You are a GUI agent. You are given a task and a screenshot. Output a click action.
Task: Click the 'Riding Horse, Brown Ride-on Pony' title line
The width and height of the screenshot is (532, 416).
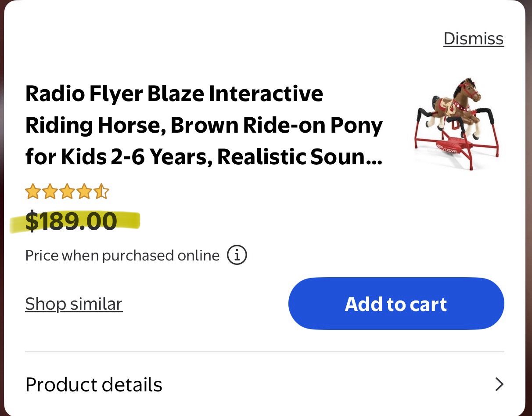(204, 126)
